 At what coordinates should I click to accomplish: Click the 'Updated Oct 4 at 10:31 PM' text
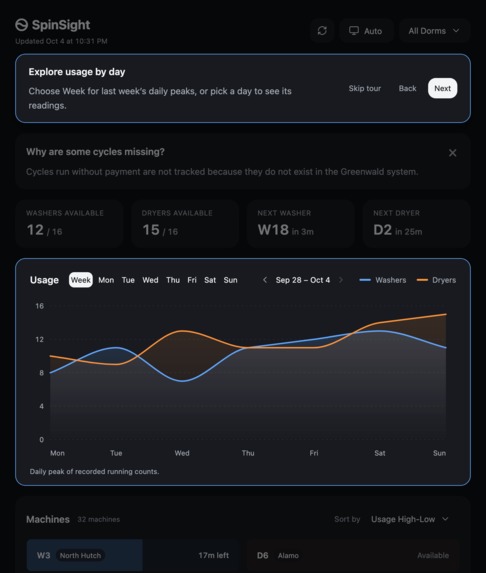(61, 41)
